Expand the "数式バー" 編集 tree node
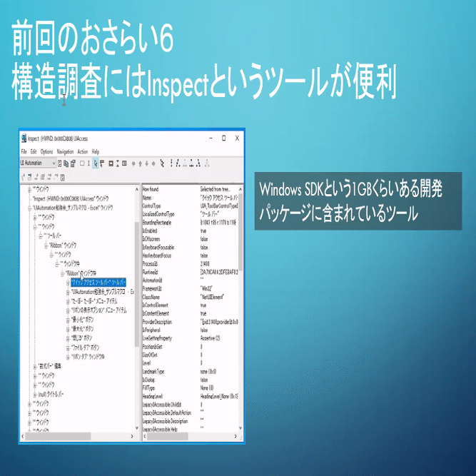 [35, 367]
